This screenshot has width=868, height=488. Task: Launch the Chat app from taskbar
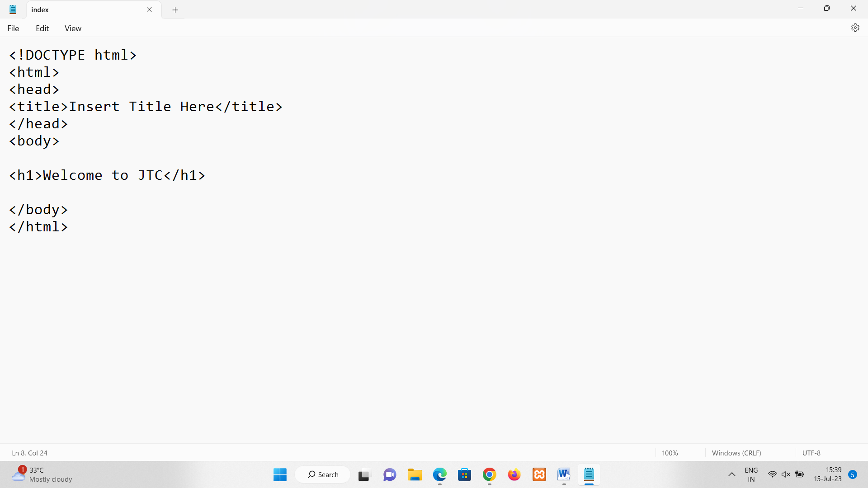tap(390, 474)
